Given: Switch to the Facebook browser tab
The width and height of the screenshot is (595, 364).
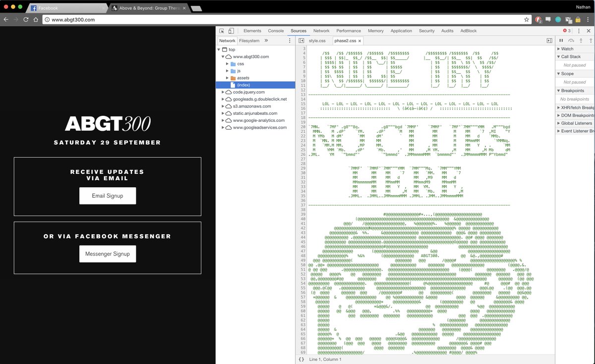Looking at the screenshot, I should pyautogui.click(x=67, y=8).
